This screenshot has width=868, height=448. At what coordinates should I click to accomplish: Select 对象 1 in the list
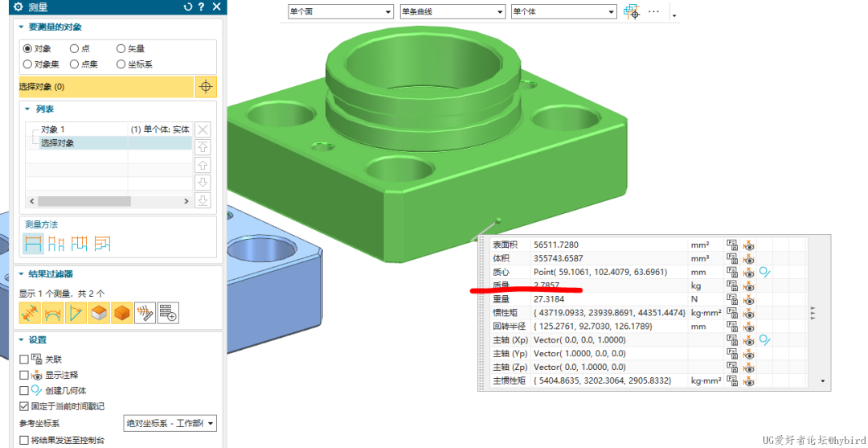(53, 129)
